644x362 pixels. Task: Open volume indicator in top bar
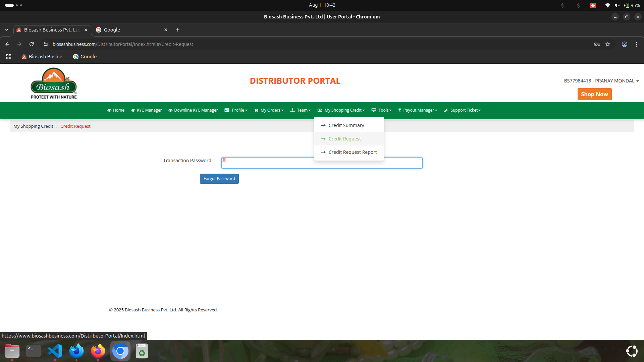pyautogui.click(x=617, y=5)
